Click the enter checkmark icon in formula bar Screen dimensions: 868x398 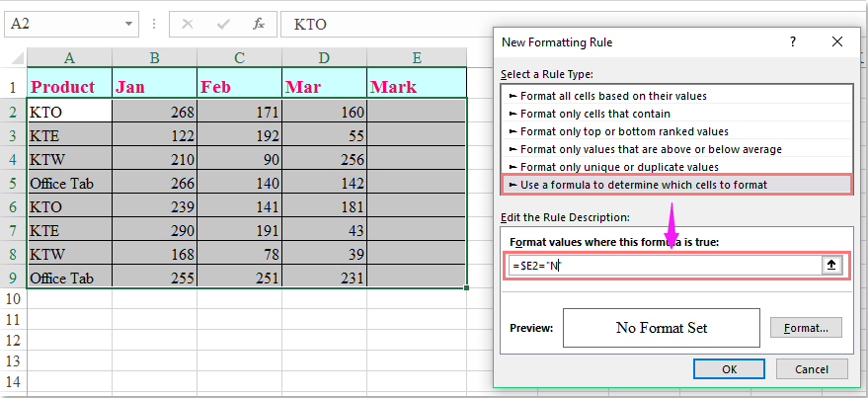click(224, 24)
